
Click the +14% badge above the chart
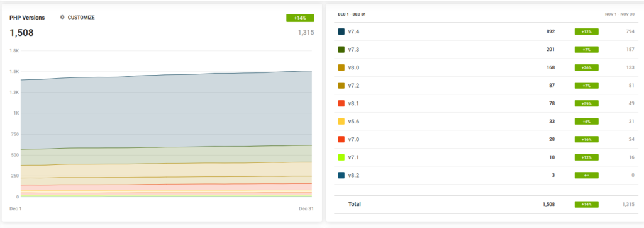tap(300, 18)
